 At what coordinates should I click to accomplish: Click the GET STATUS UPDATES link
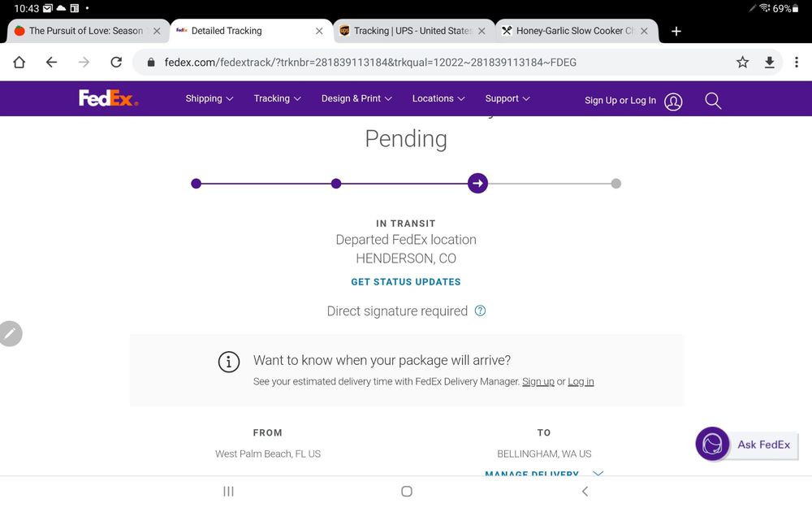tap(405, 281)
